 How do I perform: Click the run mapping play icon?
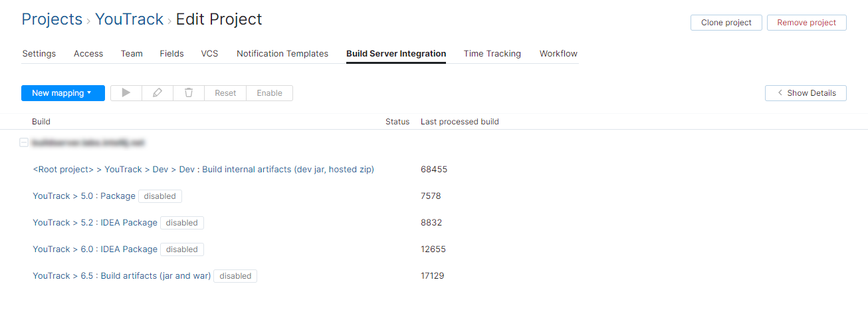[x=126, y=93]
